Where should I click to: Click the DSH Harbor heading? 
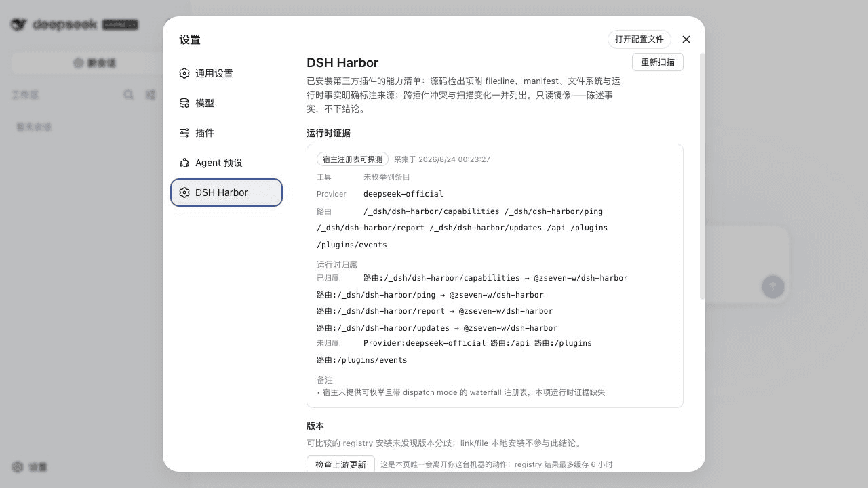[342, 62]
